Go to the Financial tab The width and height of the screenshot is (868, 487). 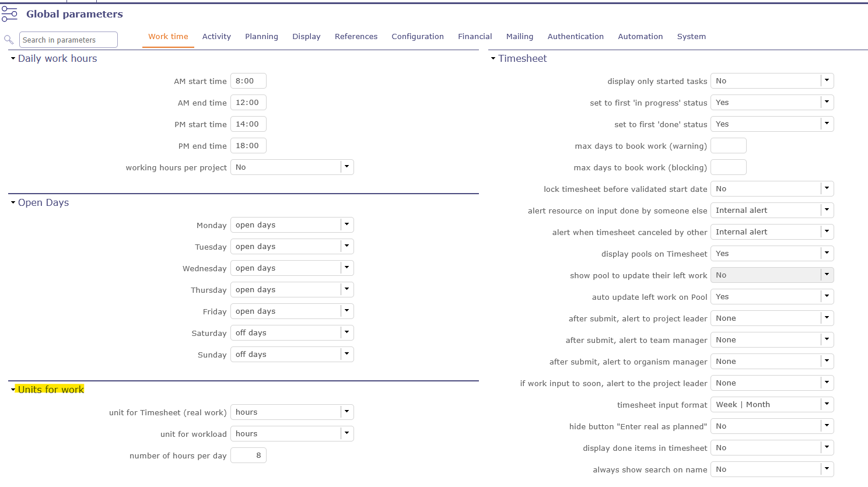[x=475, y=36]
